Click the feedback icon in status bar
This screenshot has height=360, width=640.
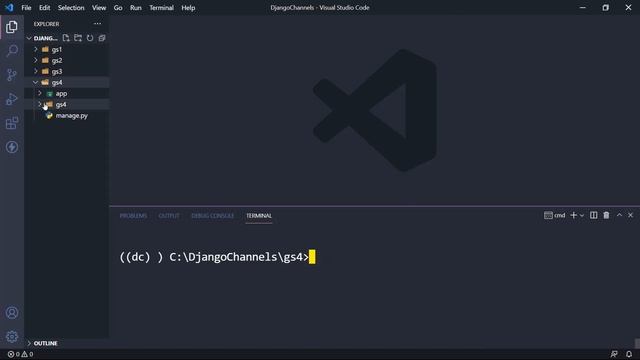click(614, 354)
